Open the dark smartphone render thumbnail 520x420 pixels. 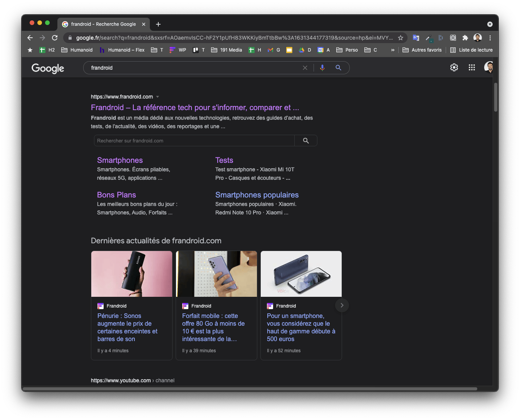pos(301,274)
